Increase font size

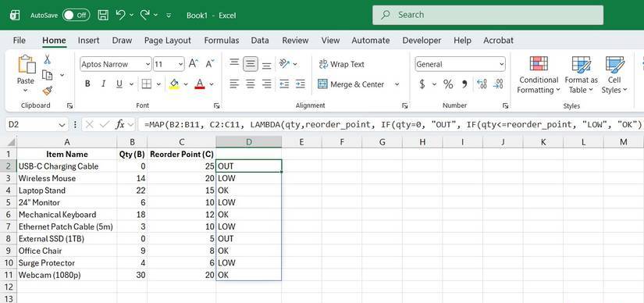click(x=193, y=64)
